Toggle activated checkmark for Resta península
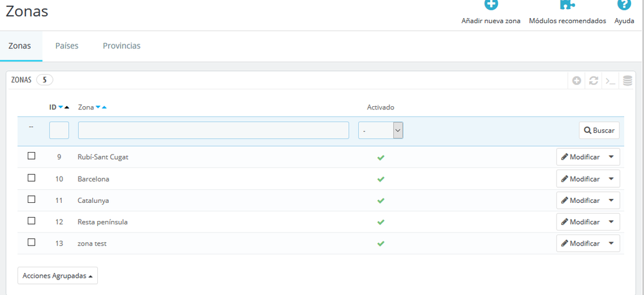 coord(381,222)
